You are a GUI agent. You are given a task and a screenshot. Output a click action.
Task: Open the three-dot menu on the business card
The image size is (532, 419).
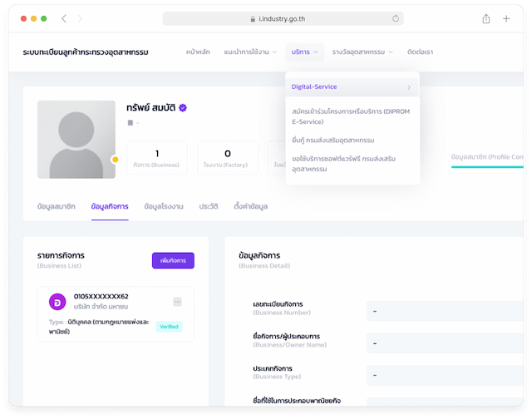click(x=177, y=302)
